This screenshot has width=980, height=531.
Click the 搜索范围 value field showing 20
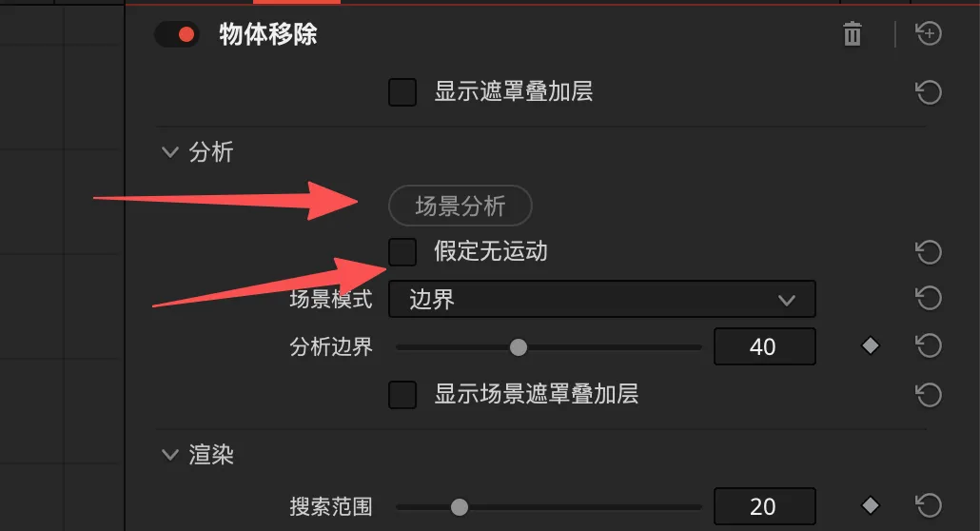coord(764,506)
